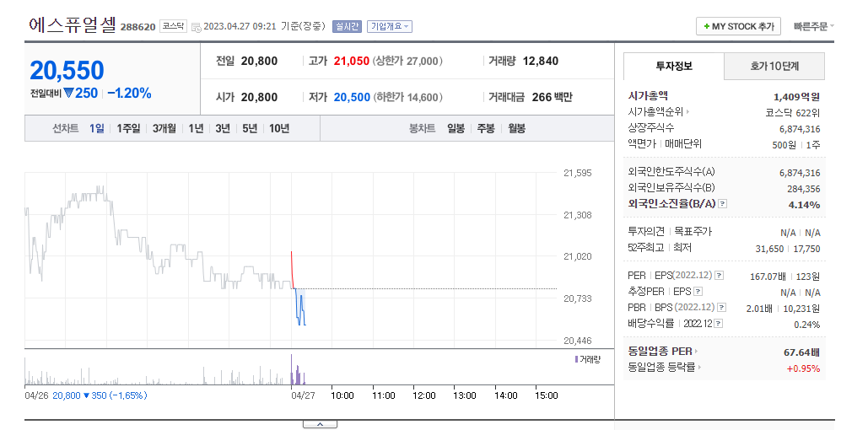Click the down triangle next to 250

pyautogui.click(x=68, y=93)
